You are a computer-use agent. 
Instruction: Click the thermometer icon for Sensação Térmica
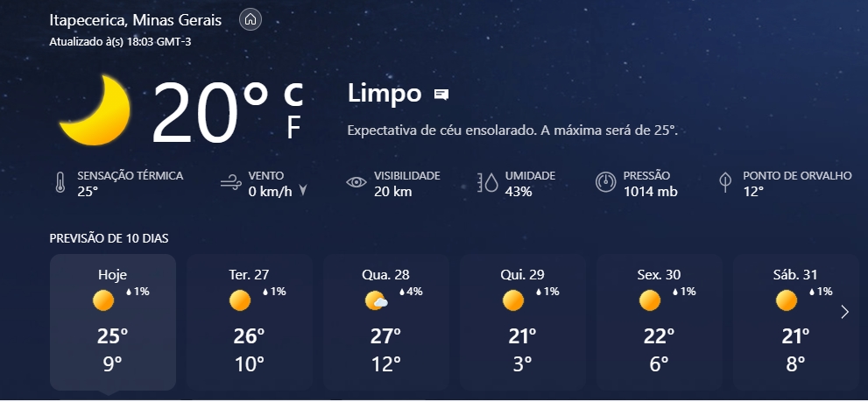60,183
